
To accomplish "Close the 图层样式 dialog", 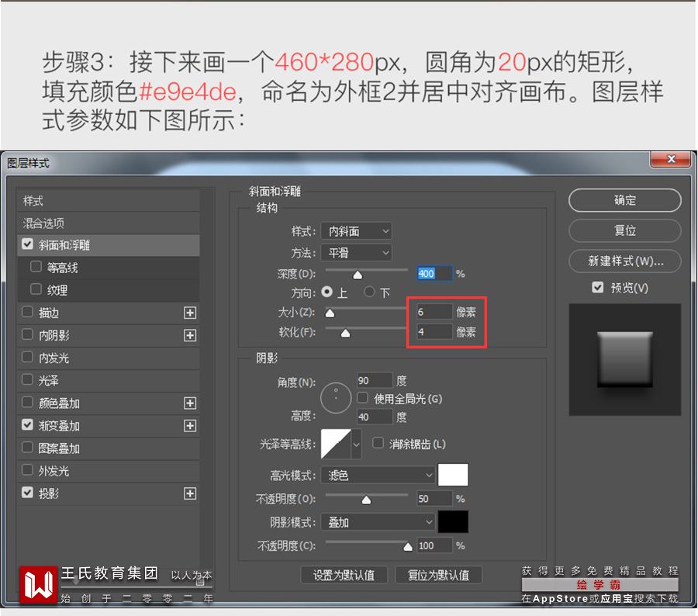I will tap(672, 159).
